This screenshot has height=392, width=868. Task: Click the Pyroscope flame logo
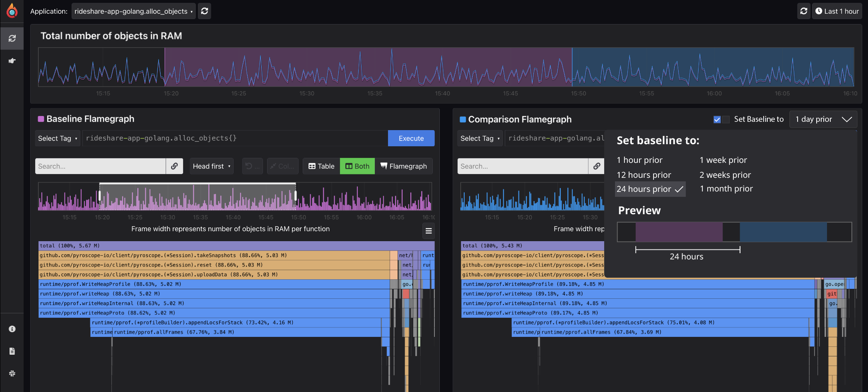(x=12, y=11)
